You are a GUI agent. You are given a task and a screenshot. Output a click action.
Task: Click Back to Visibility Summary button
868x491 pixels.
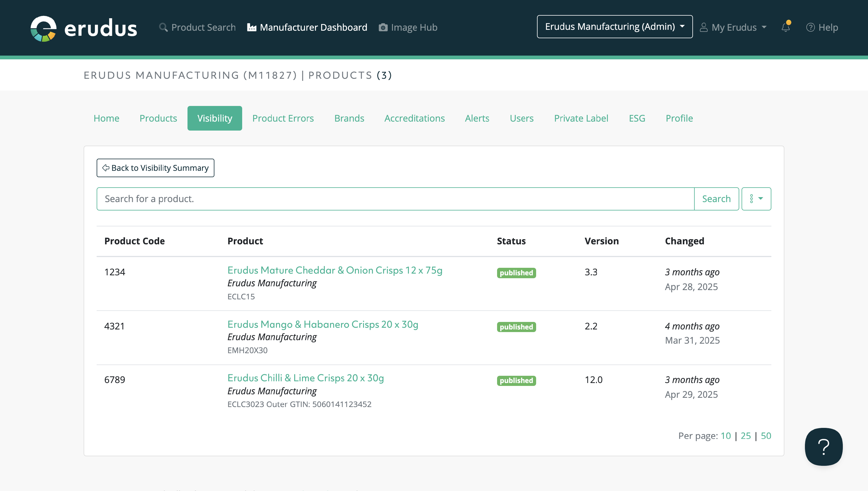tap(155, 168)
